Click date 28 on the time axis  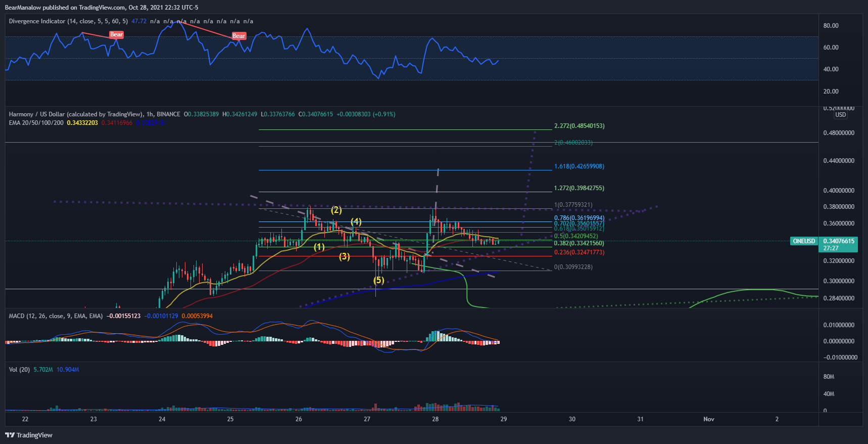(x=435, y=419)
